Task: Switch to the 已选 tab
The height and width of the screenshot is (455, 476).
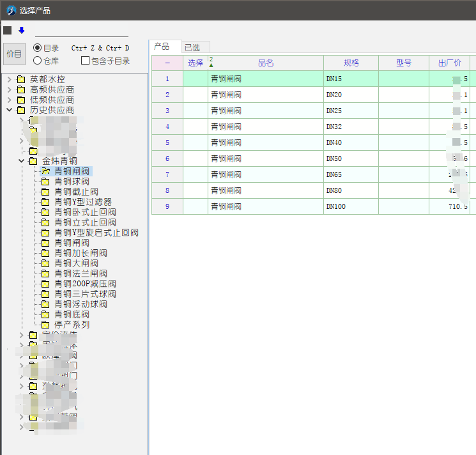Action: (192, 47)
